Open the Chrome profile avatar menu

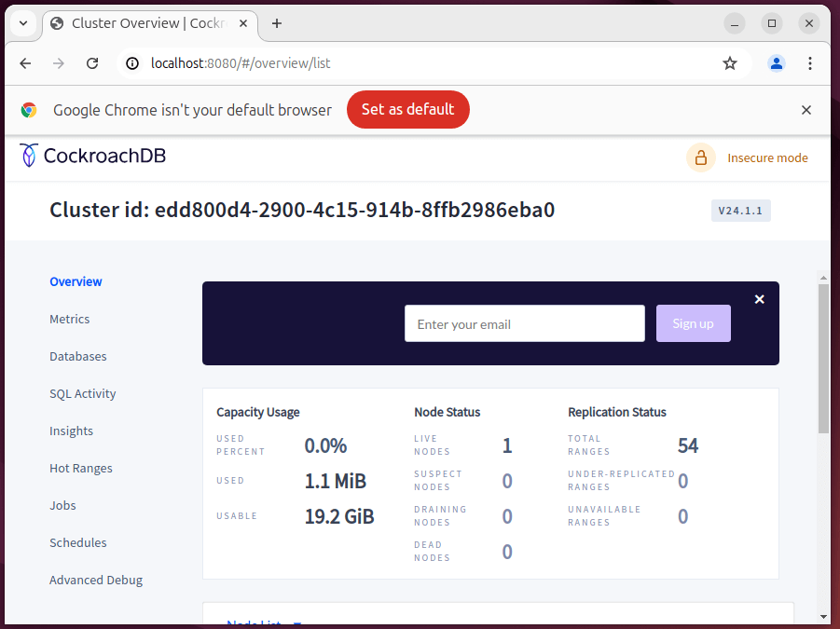click(x=777, y=63)
